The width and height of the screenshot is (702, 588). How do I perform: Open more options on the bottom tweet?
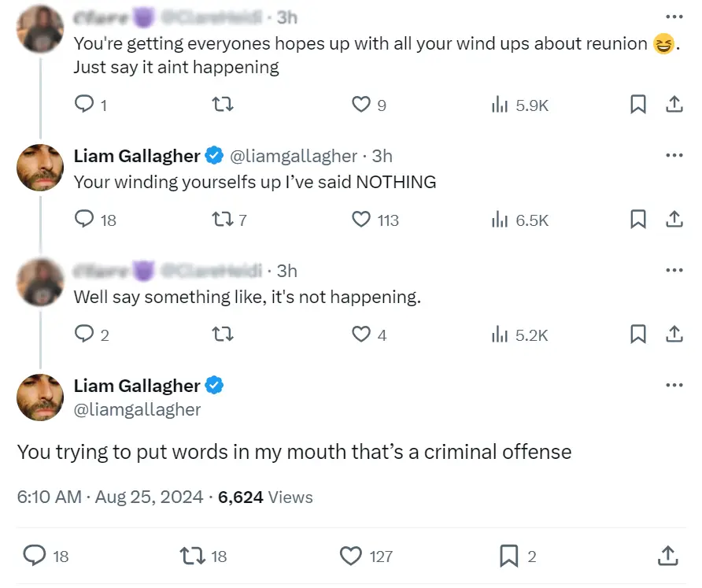point(674,384)
